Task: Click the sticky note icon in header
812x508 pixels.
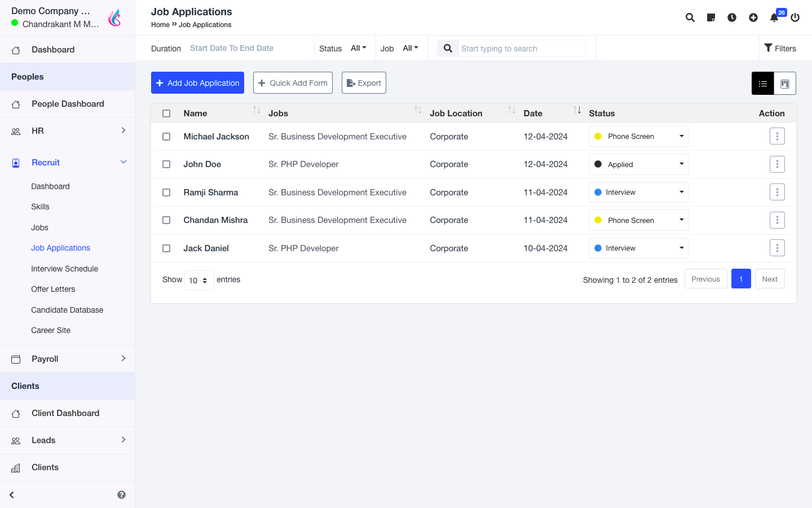Action: tap(711, 17)
